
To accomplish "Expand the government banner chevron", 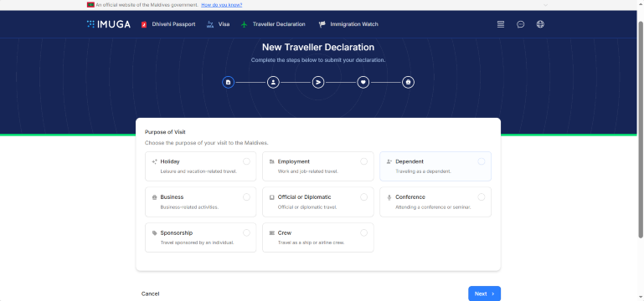I will (x=545, y=5).
